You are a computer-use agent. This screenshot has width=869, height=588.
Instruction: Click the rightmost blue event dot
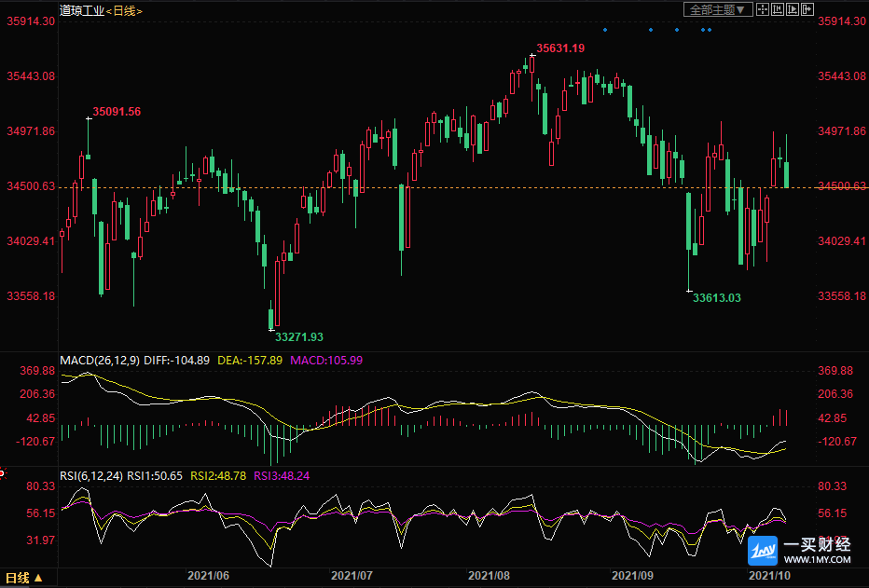(710, 30)
